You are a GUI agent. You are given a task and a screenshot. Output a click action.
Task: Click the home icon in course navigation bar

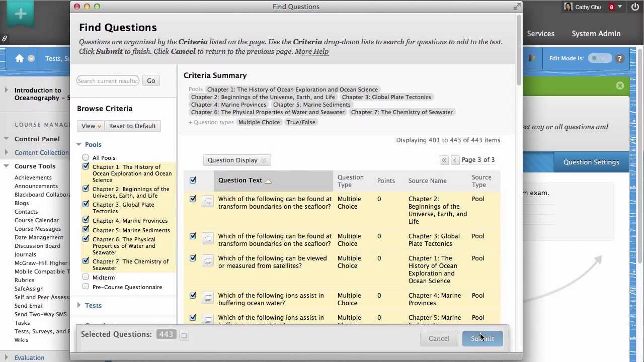click(x=20, y=58)
